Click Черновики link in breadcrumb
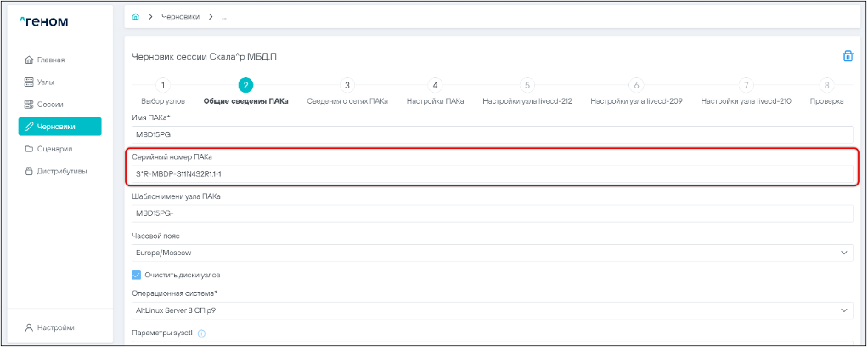Screen dimensions: 868x347 [x=180, y=17]
